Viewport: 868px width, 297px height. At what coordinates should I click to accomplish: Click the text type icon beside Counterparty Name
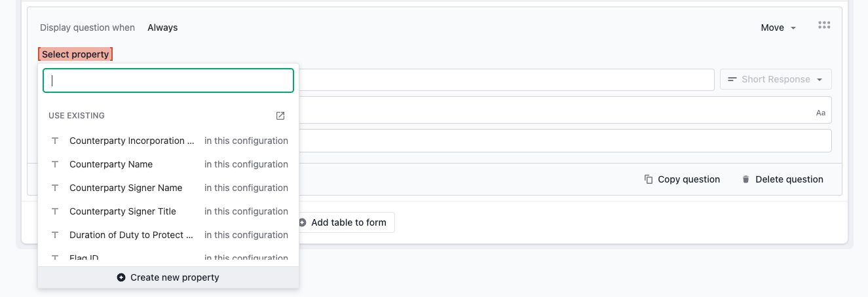pyautogui.click(x=55, y=164)
